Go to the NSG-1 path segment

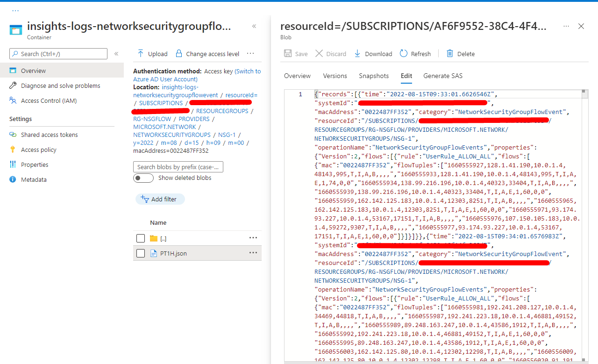227,135
